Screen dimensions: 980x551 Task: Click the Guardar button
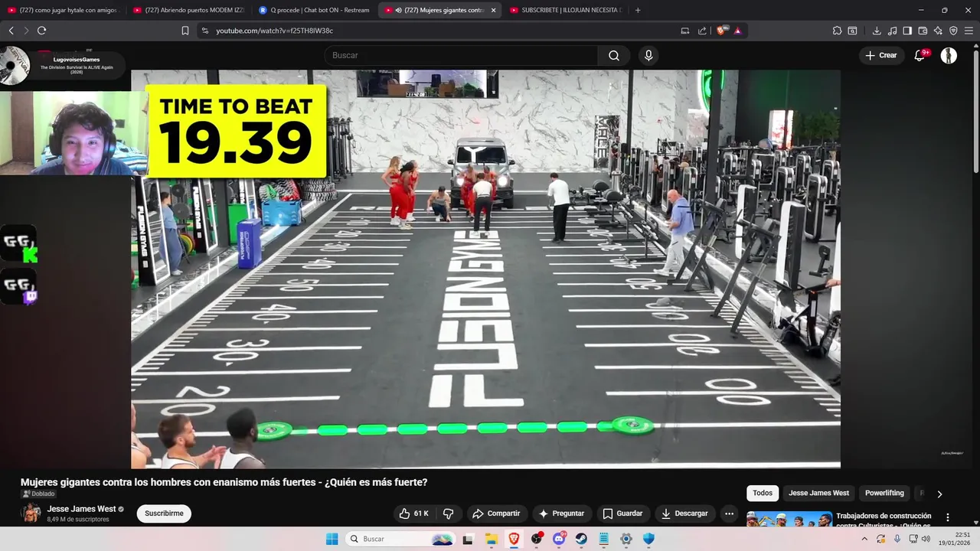622,514
